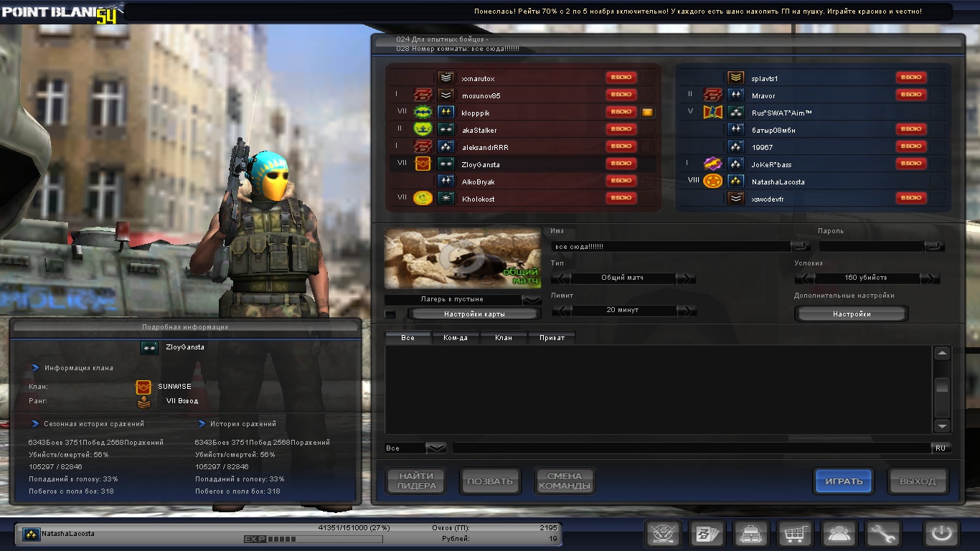Open the clan emblem icon in bottom toolbar

(x=663, y=534)
